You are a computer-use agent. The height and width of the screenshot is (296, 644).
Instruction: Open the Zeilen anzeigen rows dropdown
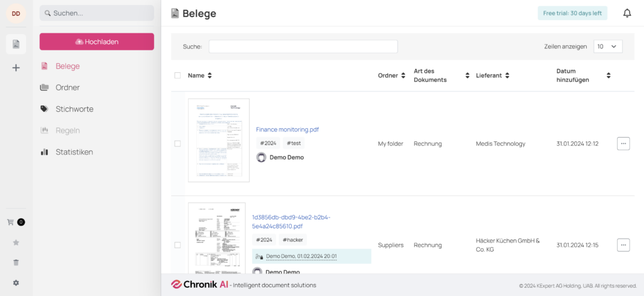click(x=608, y=47)
